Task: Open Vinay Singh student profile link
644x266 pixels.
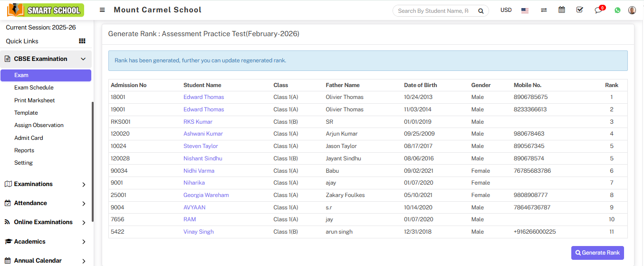Action: (x=198, y=232)
